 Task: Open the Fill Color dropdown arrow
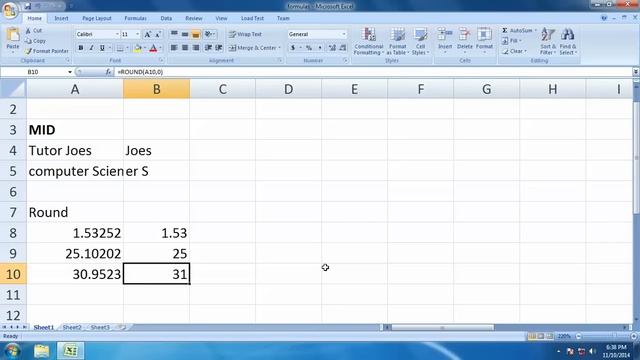(x=144, y=48)
